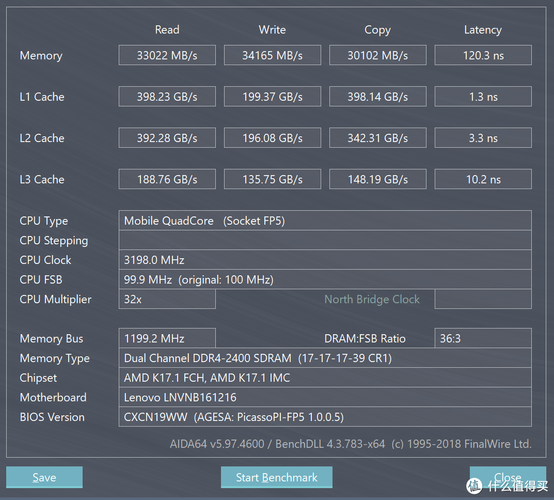This screenshot has height=500, width=554.
Task: Click the Memory Bus label
Action: tap(52, 339)
